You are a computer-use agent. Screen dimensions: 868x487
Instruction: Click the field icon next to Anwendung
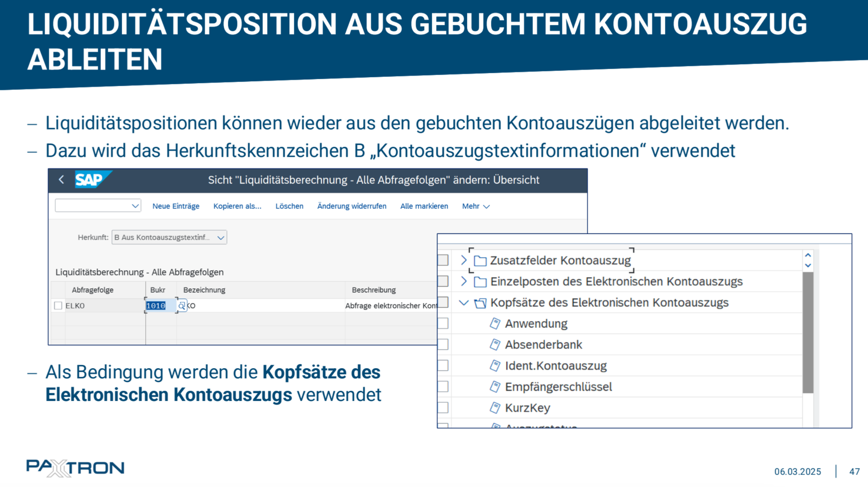point(495,324)
